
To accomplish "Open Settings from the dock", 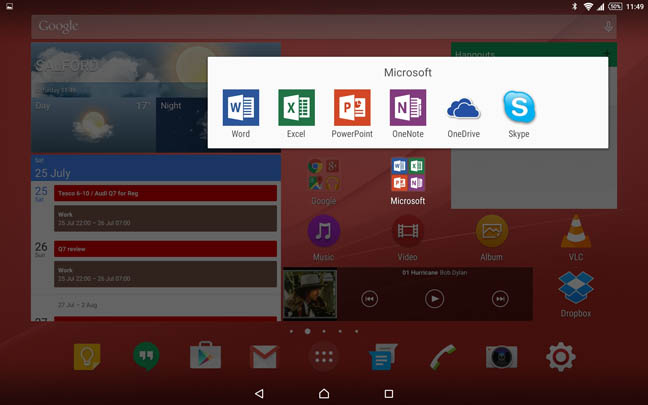I will coord(561,357).
